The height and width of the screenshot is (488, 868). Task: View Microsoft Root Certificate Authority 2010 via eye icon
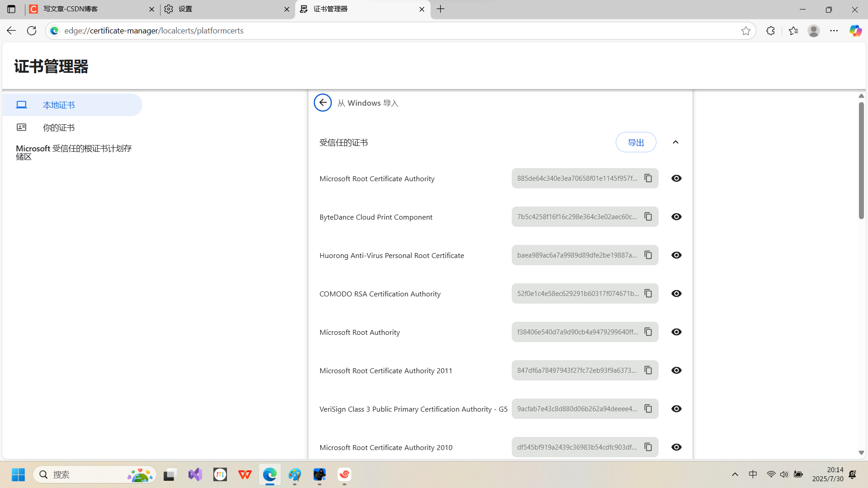click(676, 447)
